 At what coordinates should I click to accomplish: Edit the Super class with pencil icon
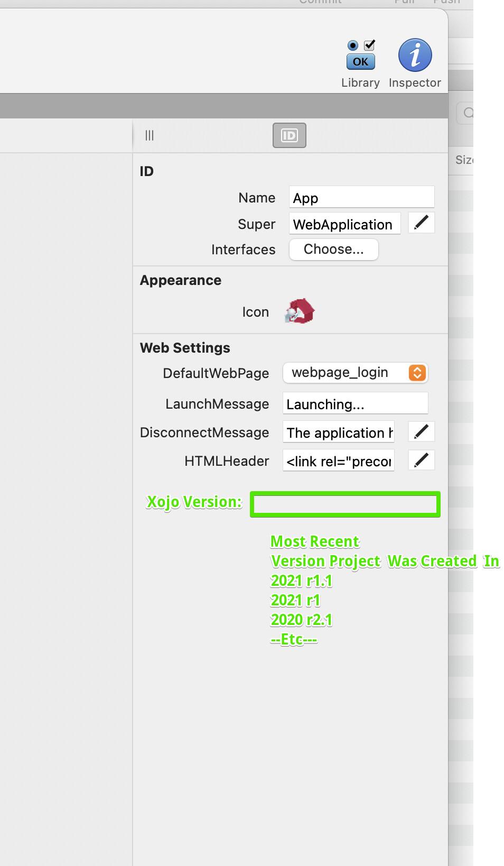[x=422, y=223]
